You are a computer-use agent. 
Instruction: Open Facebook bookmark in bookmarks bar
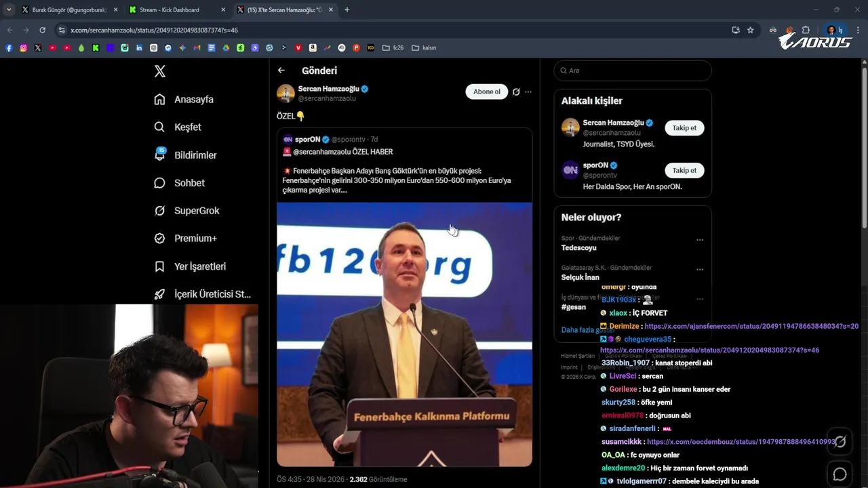coord(8,47)
